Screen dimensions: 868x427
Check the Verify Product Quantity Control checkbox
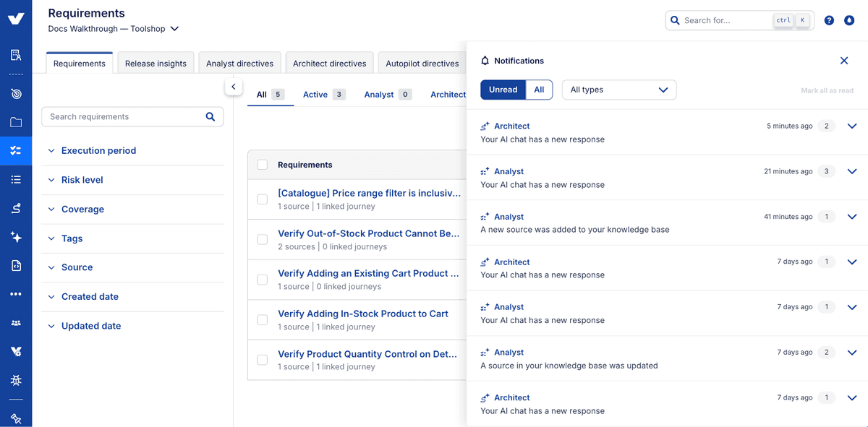tap(263, 360)
